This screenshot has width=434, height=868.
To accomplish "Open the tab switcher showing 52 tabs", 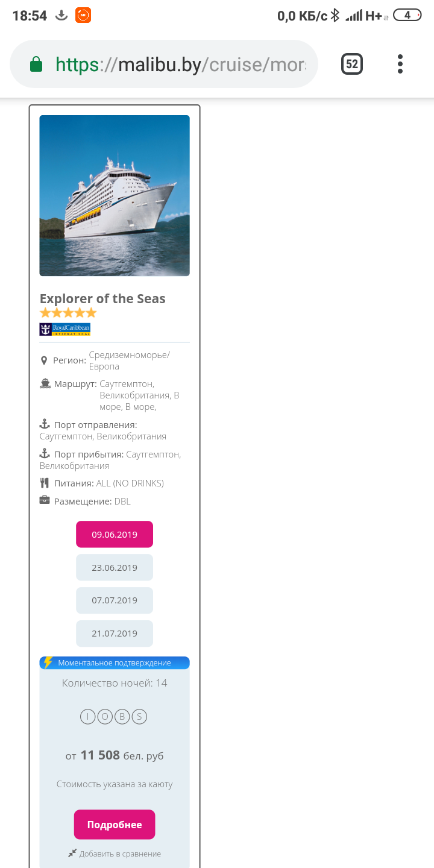I will point(352,64).
